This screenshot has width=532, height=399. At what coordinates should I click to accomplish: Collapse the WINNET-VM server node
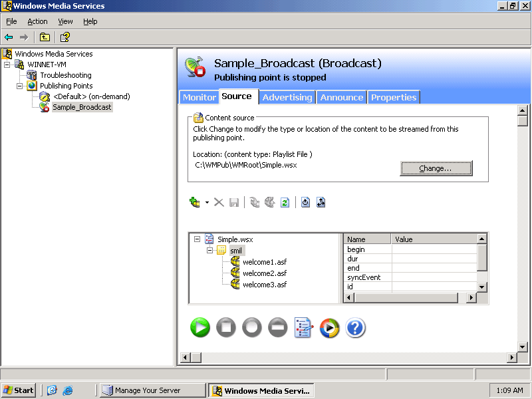click(x=7, y=65)
